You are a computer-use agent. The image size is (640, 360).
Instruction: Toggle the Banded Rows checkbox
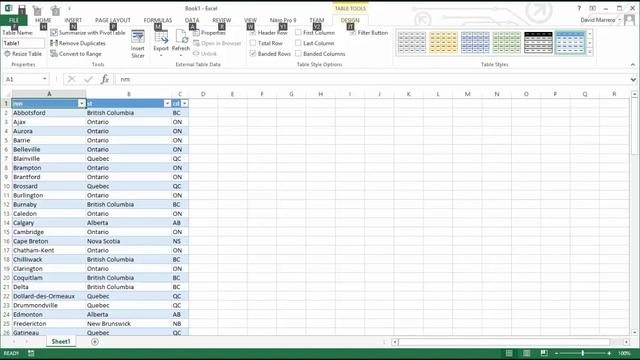tap(253, 53)
